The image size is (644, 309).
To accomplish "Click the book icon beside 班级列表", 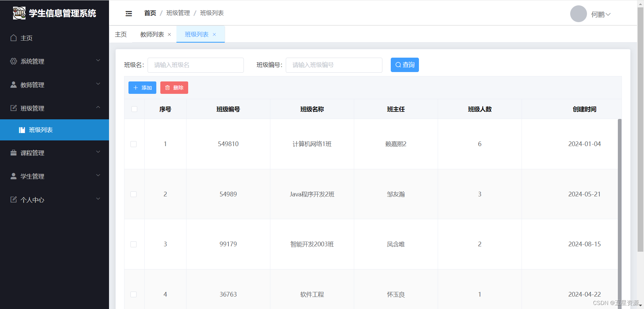I will (22, 130).
